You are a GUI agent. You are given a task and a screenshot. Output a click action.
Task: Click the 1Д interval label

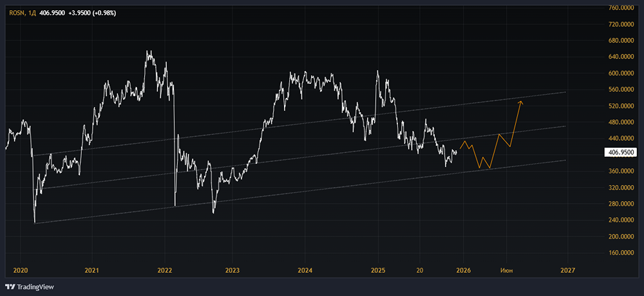pos(32,13)
